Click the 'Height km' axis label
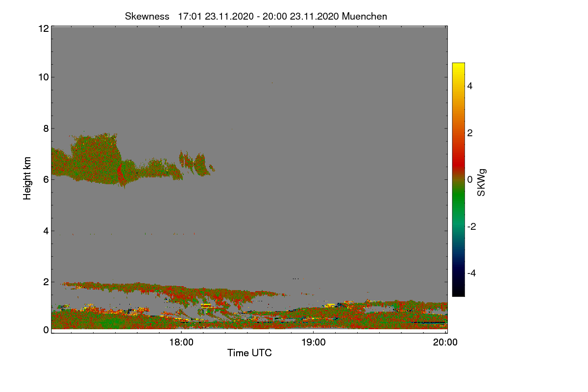The image size is (588, 392). coord(27,178)
